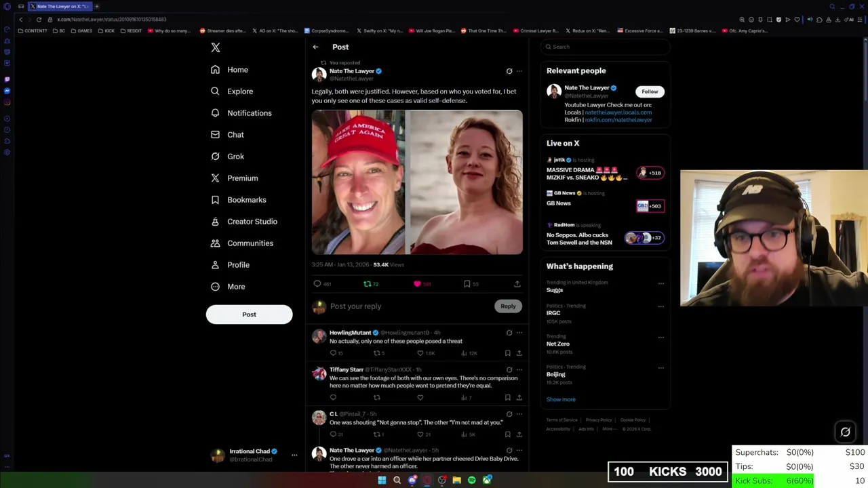
Task: Like the C L reply
Action: (420, 434)
